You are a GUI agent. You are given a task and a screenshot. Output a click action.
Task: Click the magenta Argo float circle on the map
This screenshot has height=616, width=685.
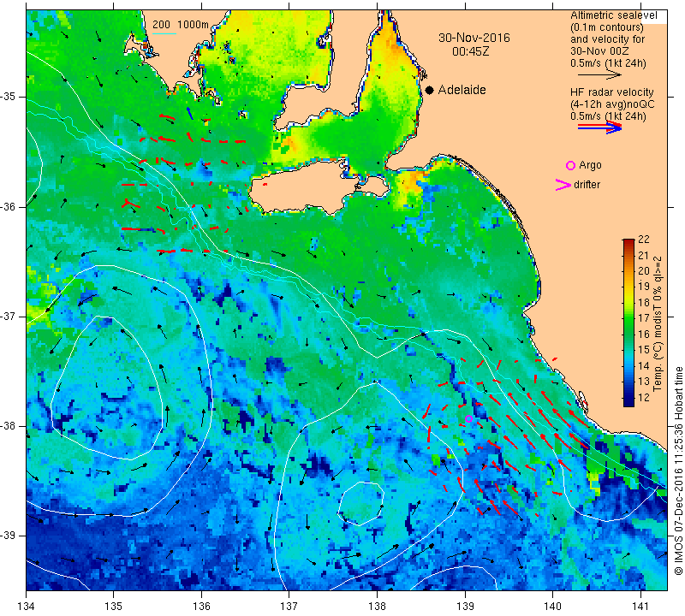coord(468,418)
